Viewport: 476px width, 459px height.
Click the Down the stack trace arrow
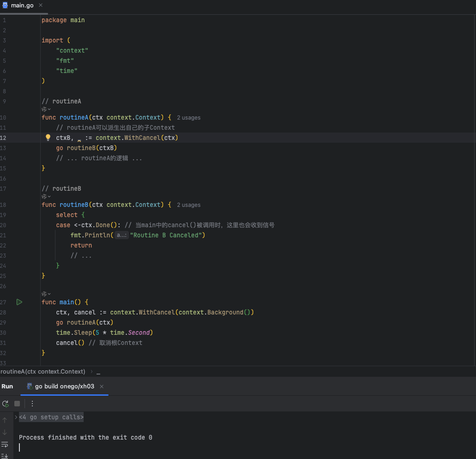pos(5,432)
